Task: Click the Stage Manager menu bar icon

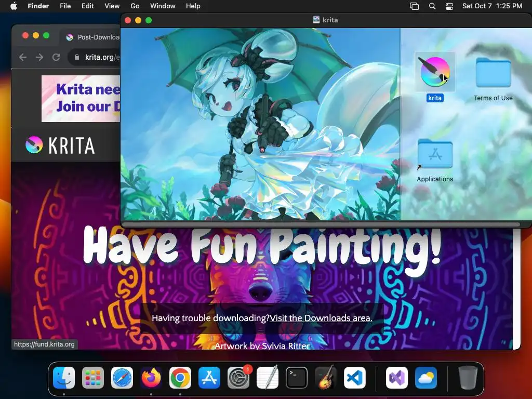Action: point(414,6)
